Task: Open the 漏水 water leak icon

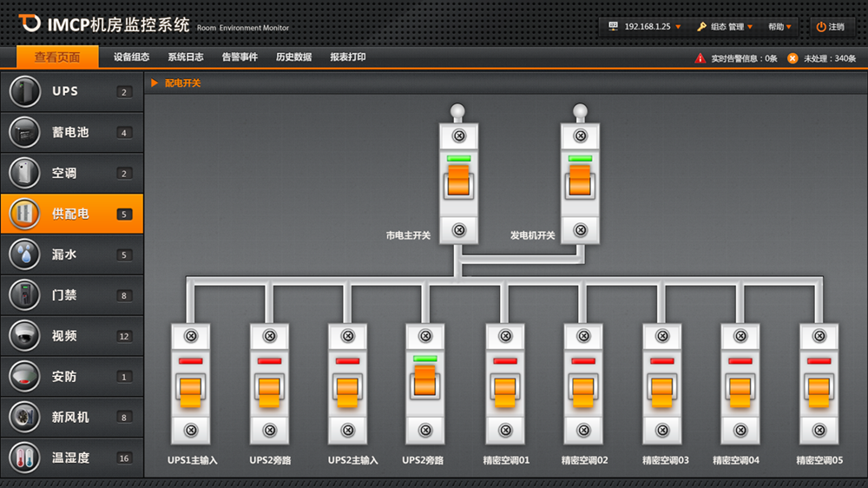Action: (25, 254)
